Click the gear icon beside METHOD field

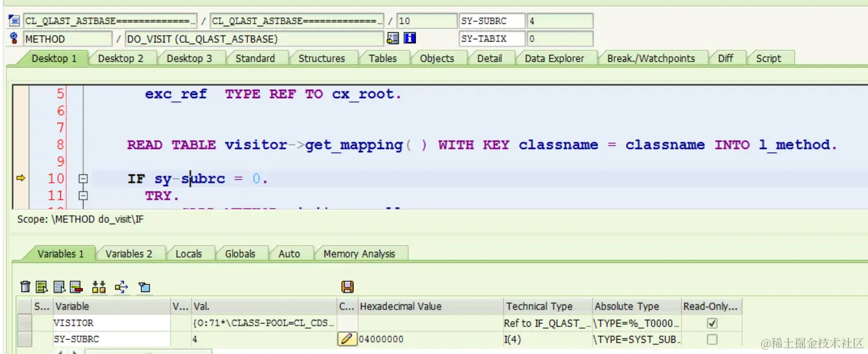[x=14, y=39]
